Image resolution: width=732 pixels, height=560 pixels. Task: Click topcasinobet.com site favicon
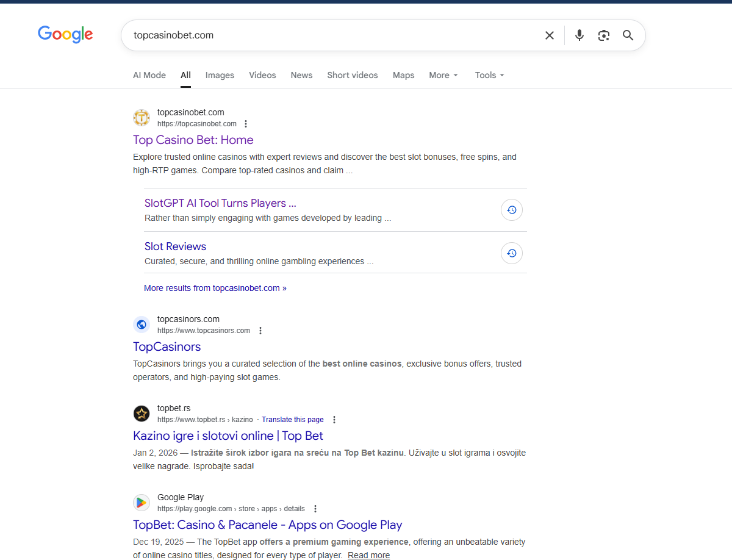point(142,118)
